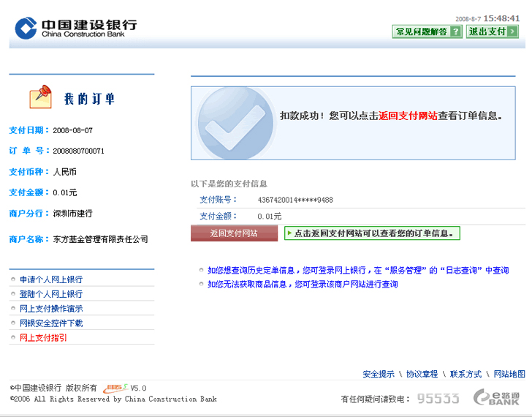The image size is (532, 417).
Task: Click the 0.01元 amount in order sidebar
Action: (x=65, y=192)
